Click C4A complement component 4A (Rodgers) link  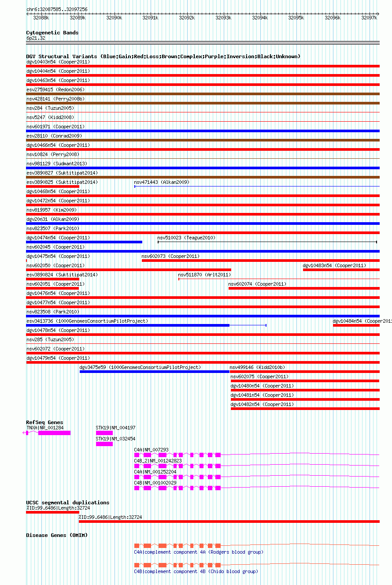point(199,552)
